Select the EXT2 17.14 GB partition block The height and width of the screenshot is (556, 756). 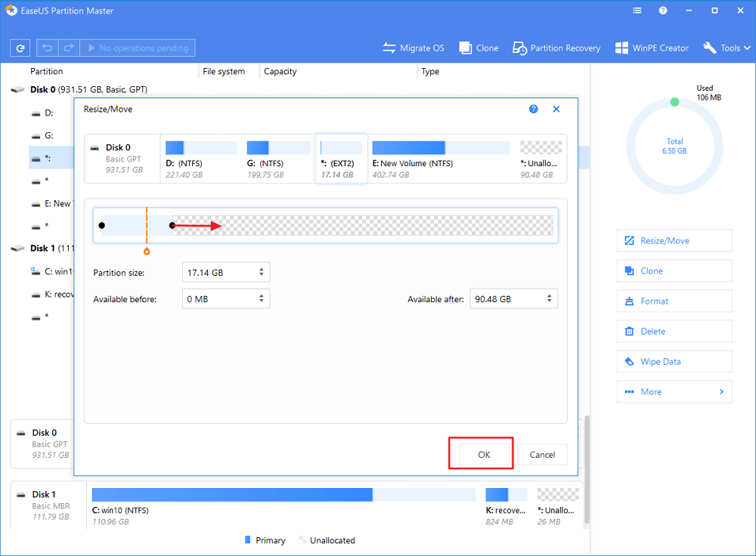[x=342, y=159]
